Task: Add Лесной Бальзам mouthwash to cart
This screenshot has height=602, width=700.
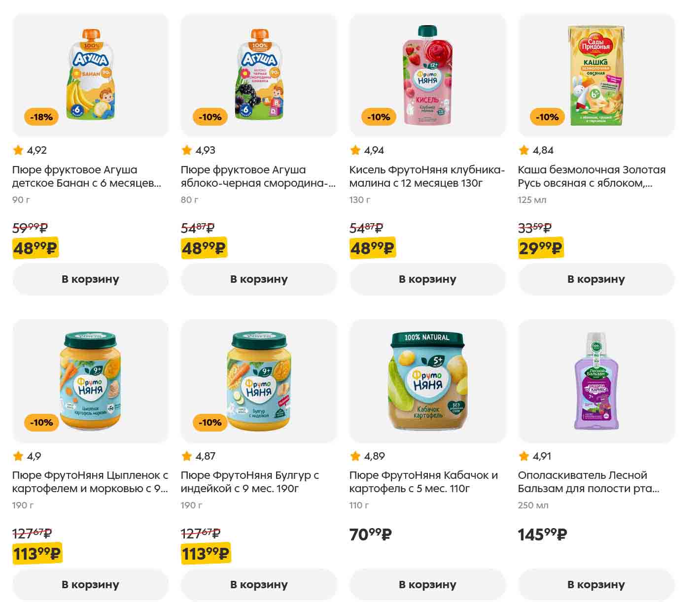Action: 596,585
